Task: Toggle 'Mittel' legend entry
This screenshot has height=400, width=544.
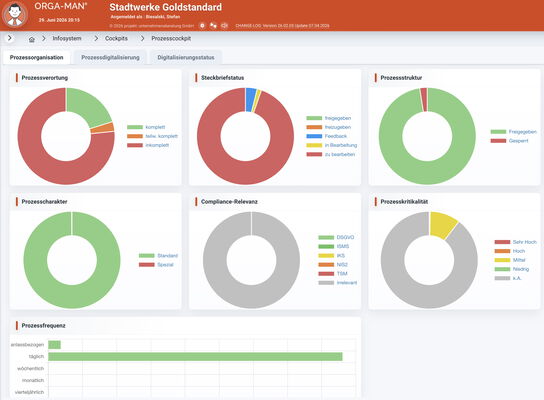Action: click(510, 260)
